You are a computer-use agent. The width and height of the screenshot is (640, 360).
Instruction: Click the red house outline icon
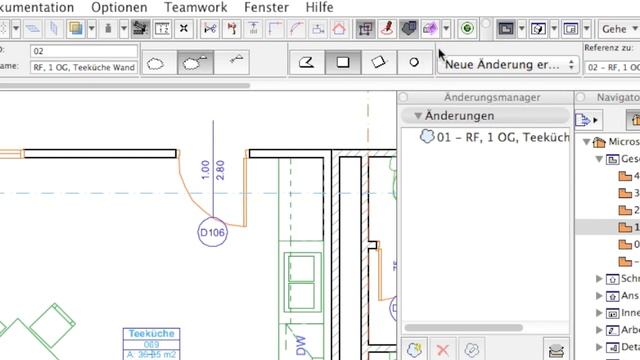click(x=339, y=29)
